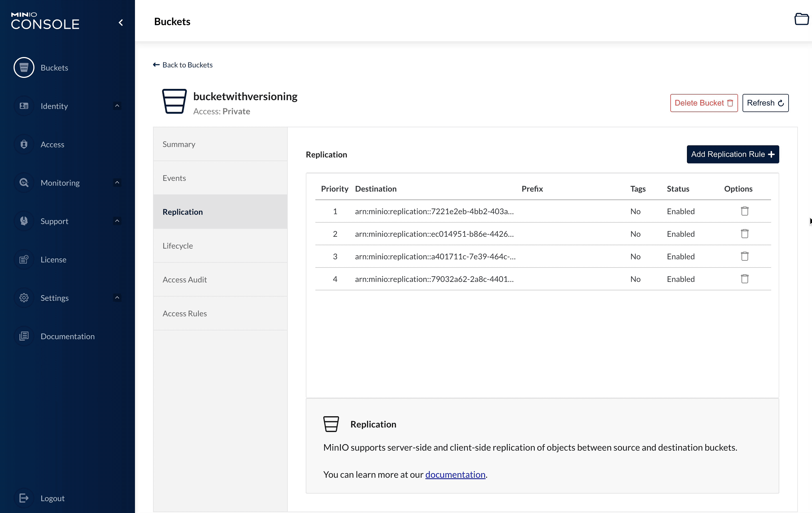812x513 pixels.
Task: Click the Documentation sidebar icon
Action: coord(24,336)
